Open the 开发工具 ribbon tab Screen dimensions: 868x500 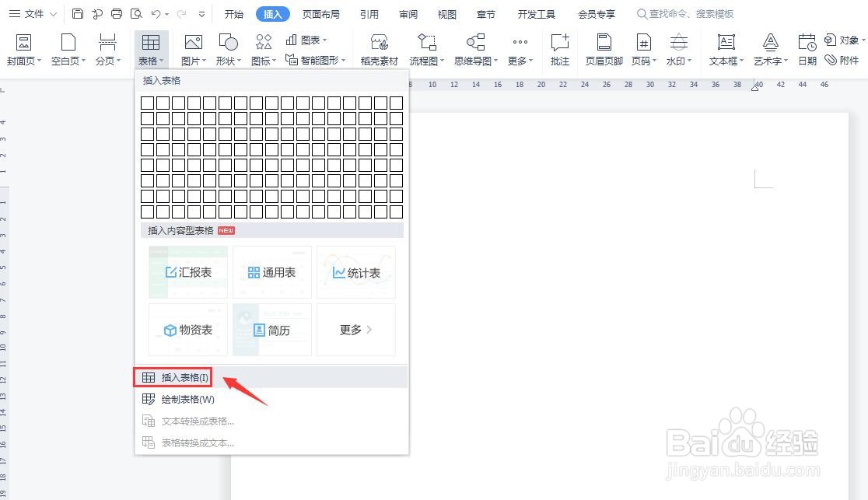pyautogui.click(x=535, y=13)
